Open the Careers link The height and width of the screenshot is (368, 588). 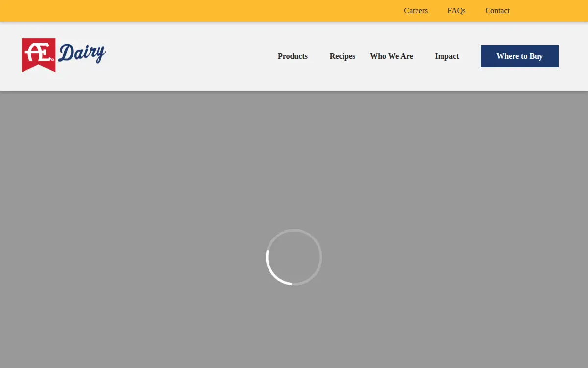click(x=416, y=11)
